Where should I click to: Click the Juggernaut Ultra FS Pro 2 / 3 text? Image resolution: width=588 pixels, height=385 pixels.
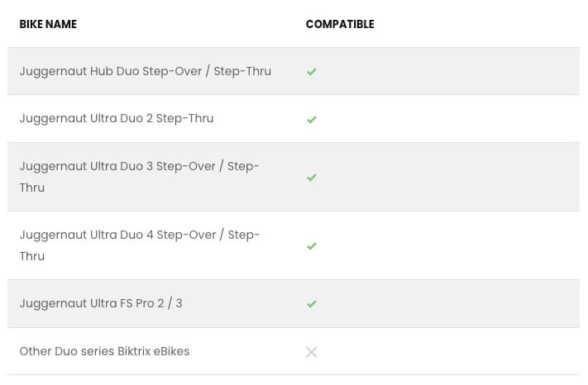click(x=101, y=303)
